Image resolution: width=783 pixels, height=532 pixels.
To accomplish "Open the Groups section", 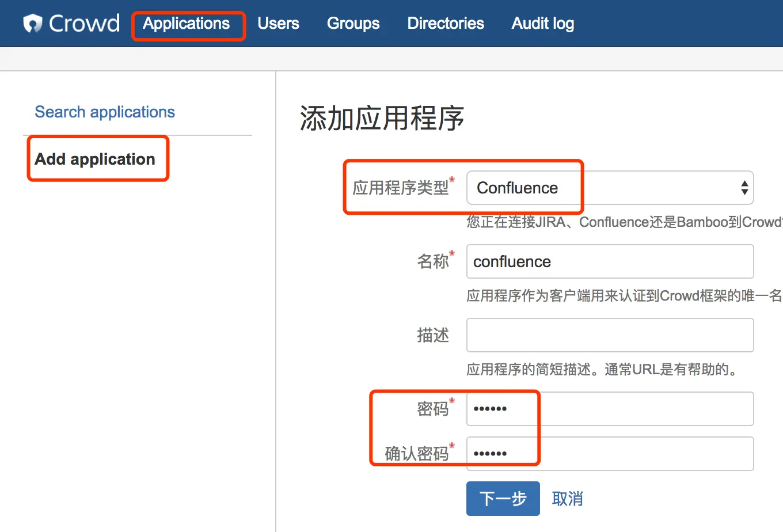I will point(353,24).
